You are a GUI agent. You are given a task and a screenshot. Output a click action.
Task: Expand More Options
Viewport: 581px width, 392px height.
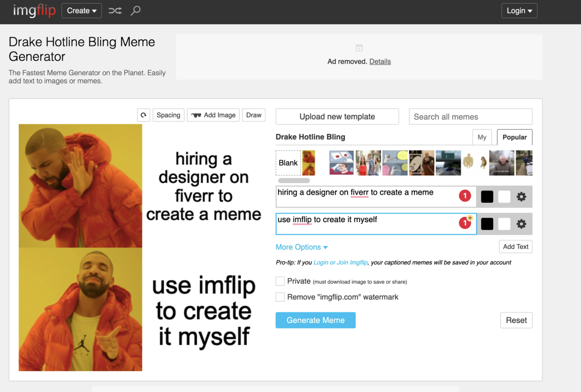301,247
